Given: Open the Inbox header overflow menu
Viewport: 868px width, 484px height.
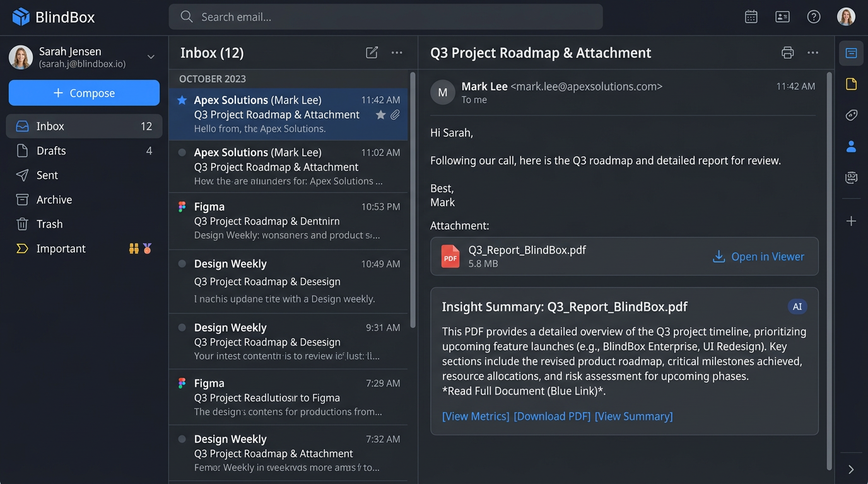Looking at the screenshot, I should coord(396,53).
